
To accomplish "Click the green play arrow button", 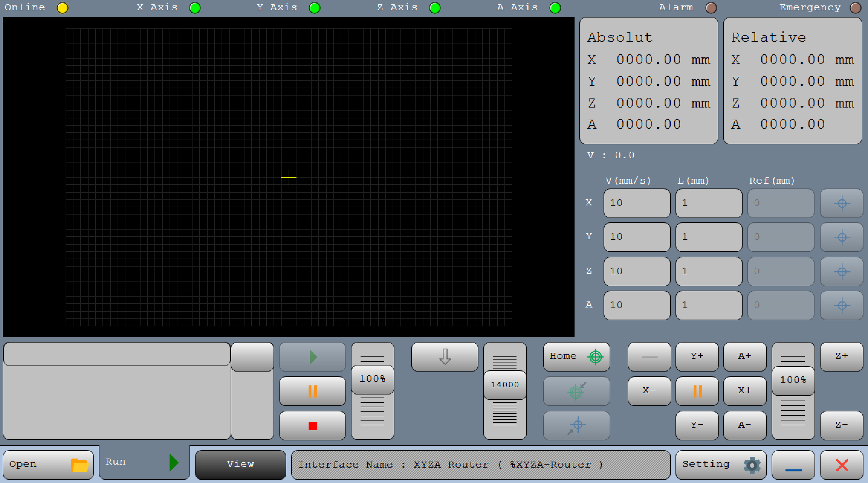I will pos(313,357).
